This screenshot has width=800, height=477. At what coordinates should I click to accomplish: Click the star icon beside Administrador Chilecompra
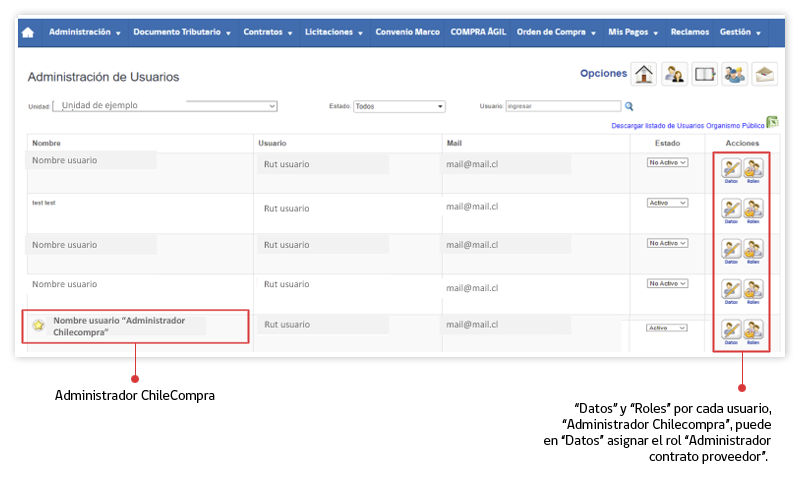tap(38, 325)
